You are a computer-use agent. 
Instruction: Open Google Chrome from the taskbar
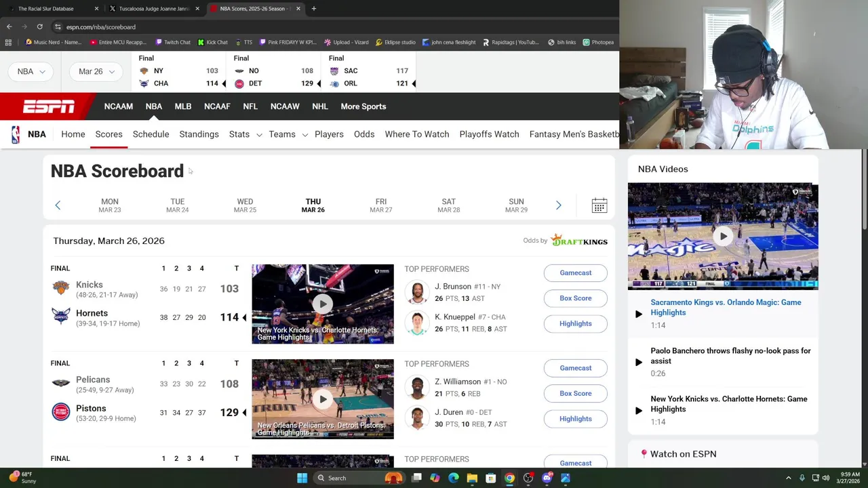509,478
